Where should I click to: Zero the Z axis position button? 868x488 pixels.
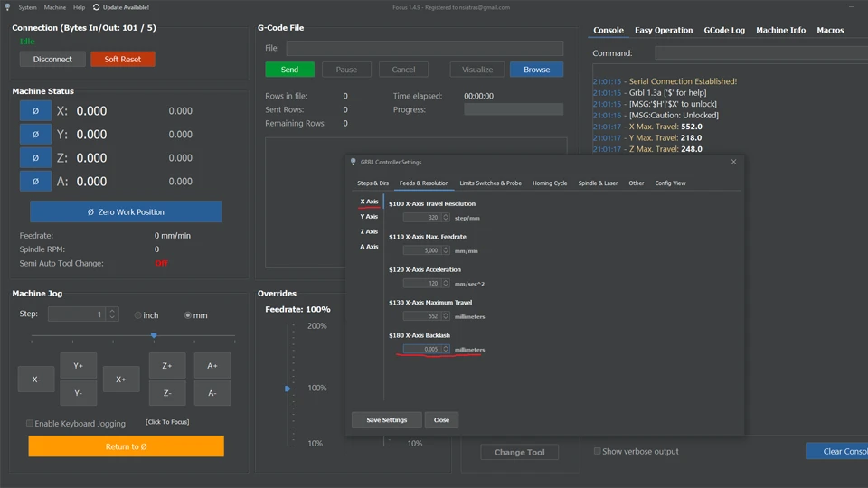35,158
